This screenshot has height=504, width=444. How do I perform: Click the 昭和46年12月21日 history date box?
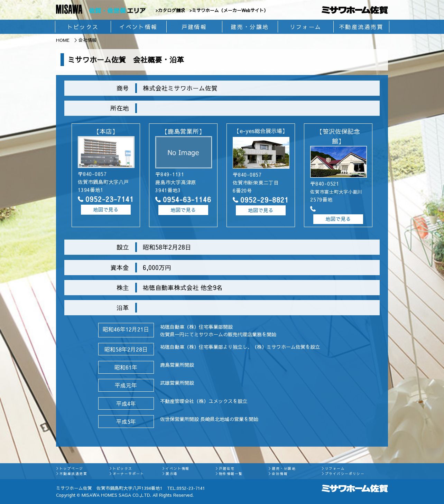(126, 330)
